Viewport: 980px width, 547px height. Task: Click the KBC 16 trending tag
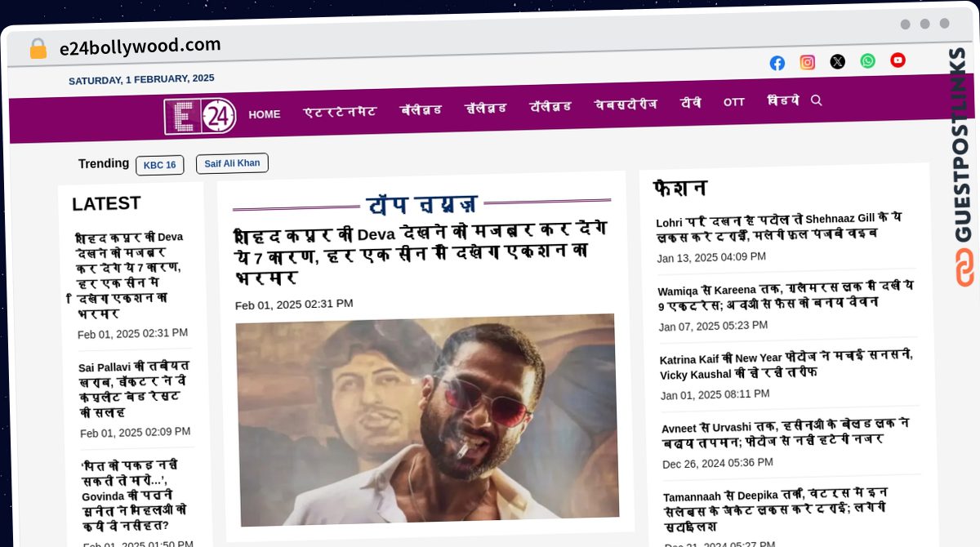pyautogui.click(x=160, y=165)
